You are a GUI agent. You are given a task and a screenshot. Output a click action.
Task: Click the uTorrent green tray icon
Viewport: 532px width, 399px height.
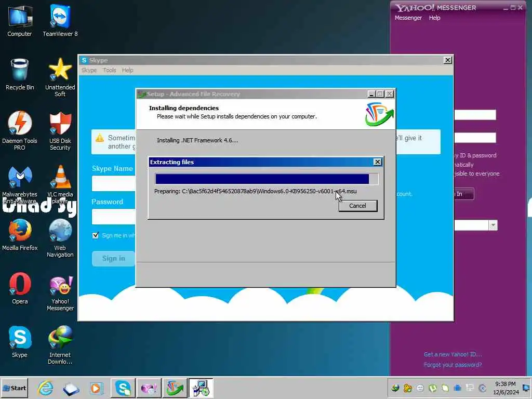tap(433, 388)
